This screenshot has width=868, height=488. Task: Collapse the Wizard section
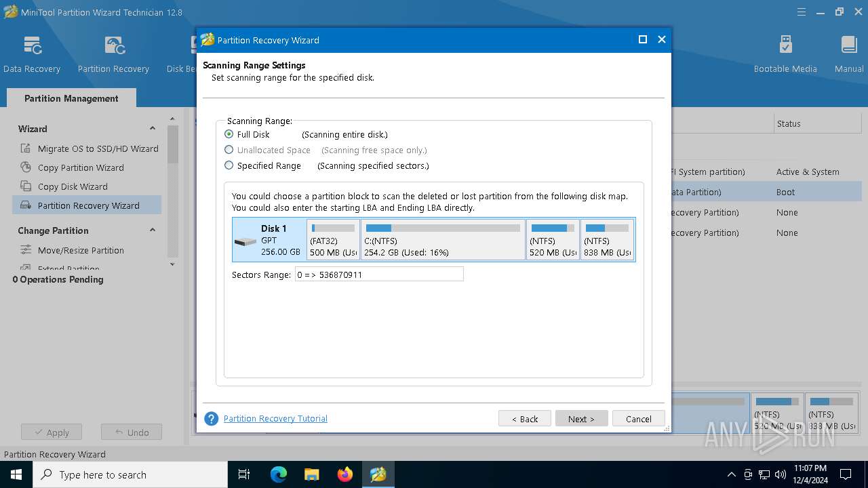click(153, 129)
